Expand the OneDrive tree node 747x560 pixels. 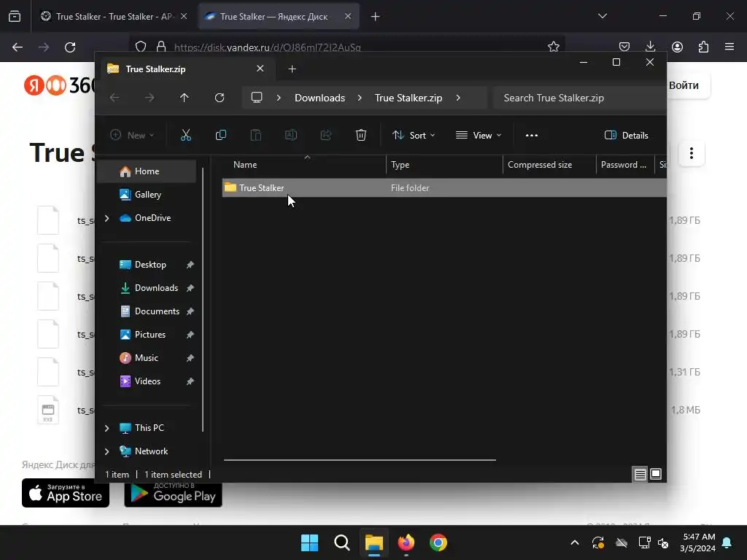point(107,218)
